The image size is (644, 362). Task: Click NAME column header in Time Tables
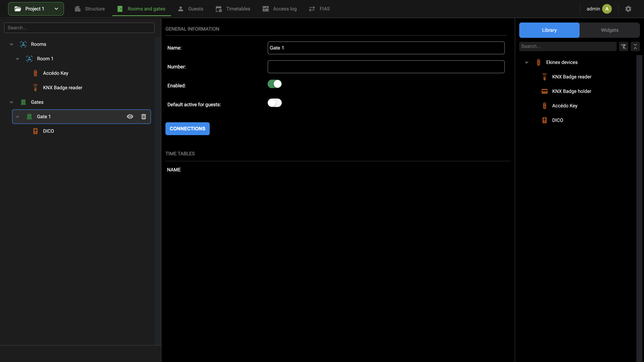point(174,170)
